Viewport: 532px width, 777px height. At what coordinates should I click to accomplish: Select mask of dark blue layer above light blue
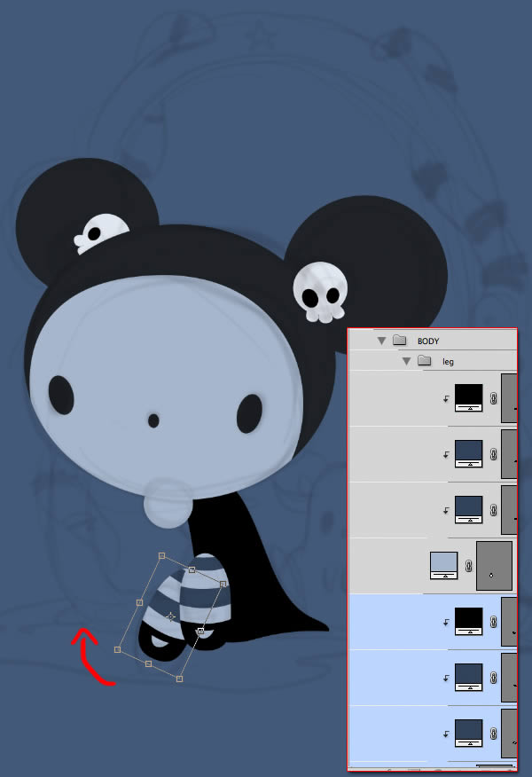tap(509, 510)
